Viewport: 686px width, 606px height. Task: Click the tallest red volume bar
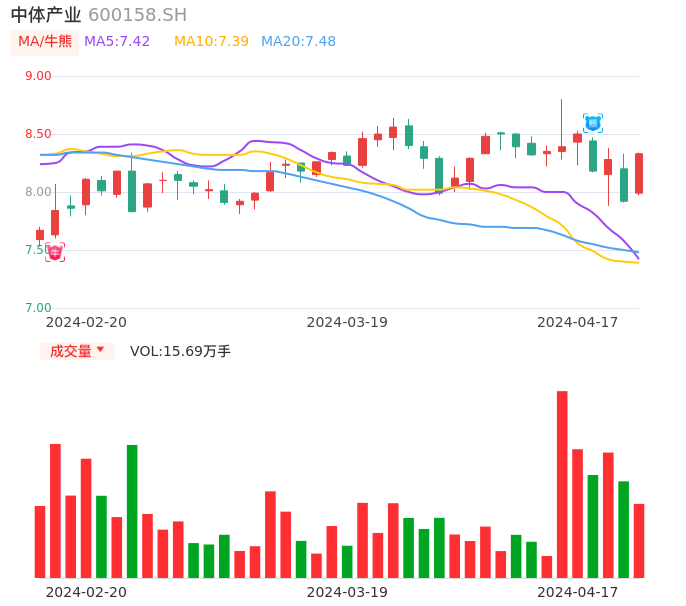[562, 484]
